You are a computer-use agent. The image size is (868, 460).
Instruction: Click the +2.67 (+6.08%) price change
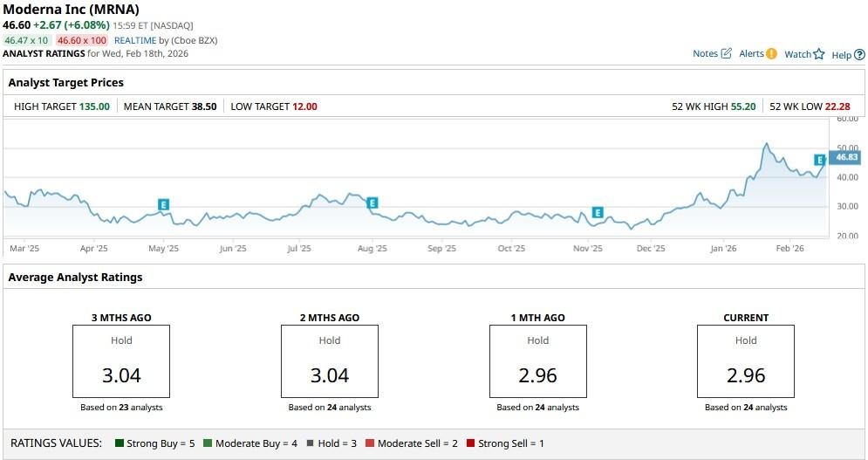(72, 25)
